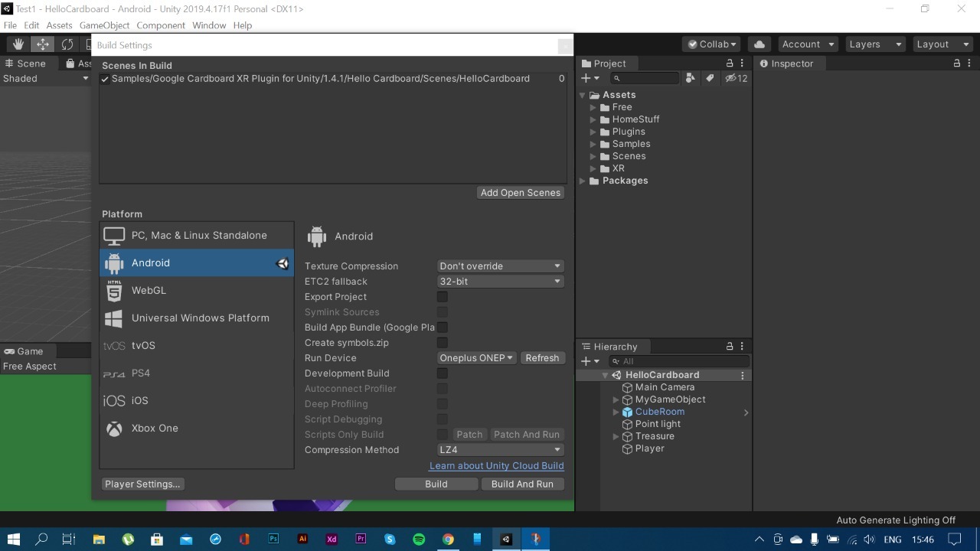The height and width of the screenshot is (551, 980).
Task: Enable the Export Project checkbox
Action: pos(442,297)
